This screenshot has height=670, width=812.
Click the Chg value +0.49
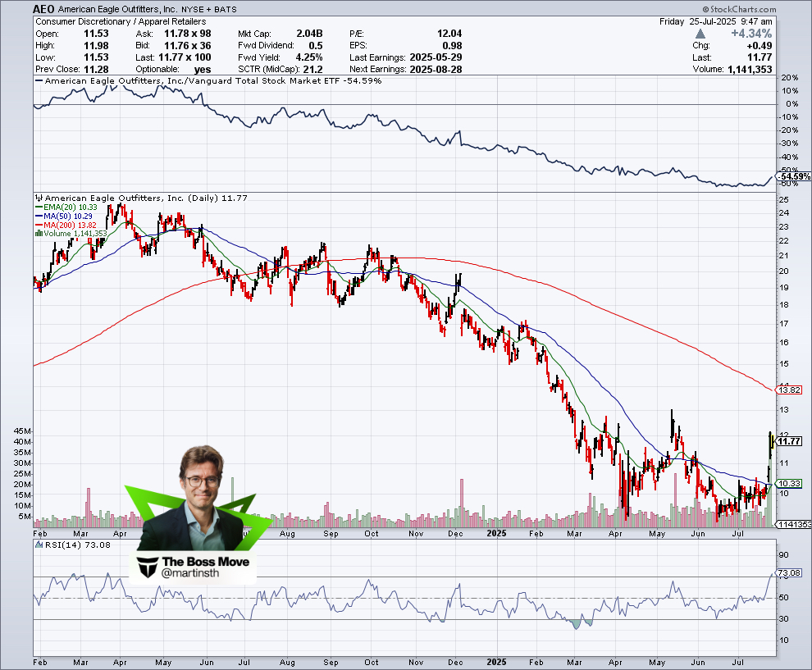(x=760, y=45)
